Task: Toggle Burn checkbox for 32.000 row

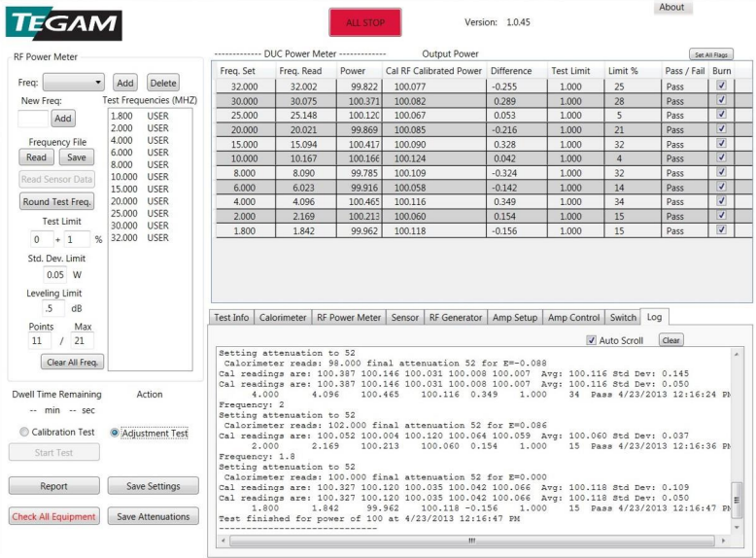Action: pos(721,86)
